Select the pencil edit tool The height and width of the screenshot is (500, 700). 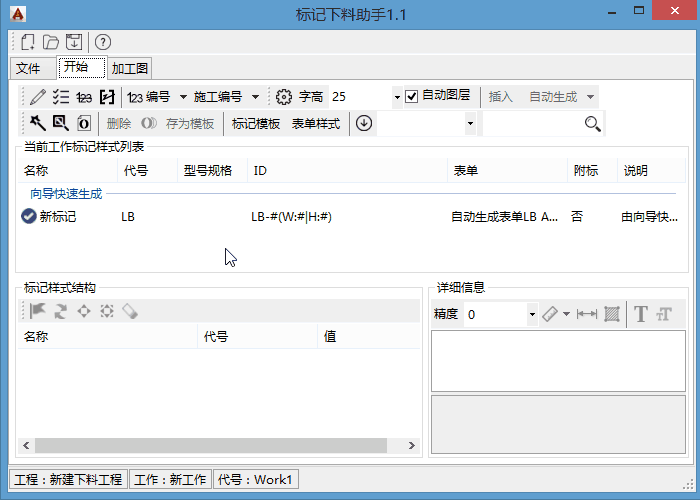point(38,96)
